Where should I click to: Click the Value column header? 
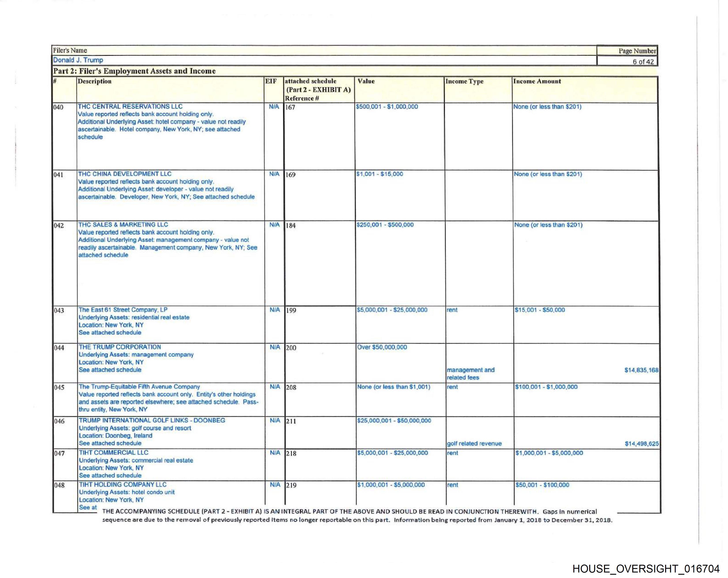tap(366, 81)
